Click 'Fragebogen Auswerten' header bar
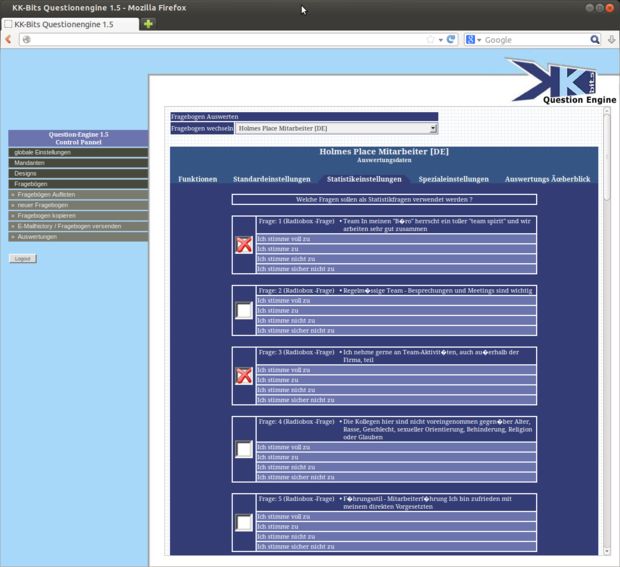This screenshot has height=567, width=620. [304, 117]
